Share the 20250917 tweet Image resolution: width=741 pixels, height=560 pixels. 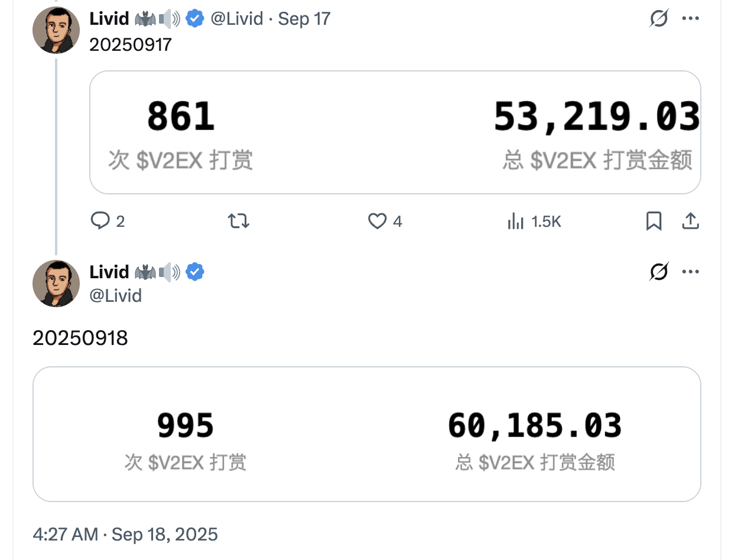click(x=690, y=221)
